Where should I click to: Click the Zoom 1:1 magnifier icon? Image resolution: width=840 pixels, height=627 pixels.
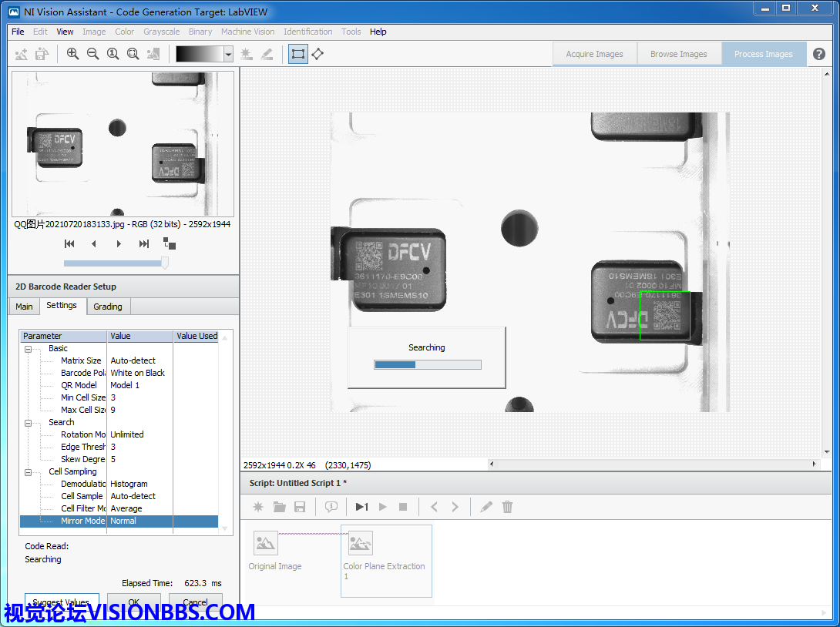point(113,54)
